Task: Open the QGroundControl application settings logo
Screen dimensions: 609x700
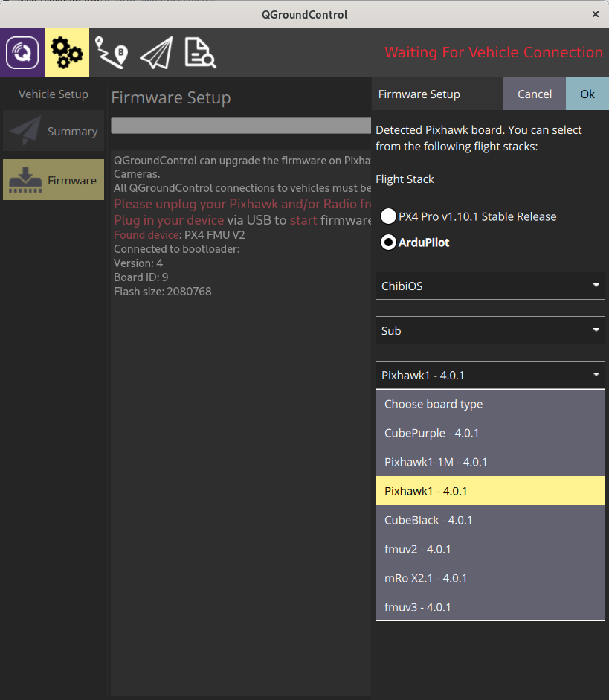Action: 22,53
